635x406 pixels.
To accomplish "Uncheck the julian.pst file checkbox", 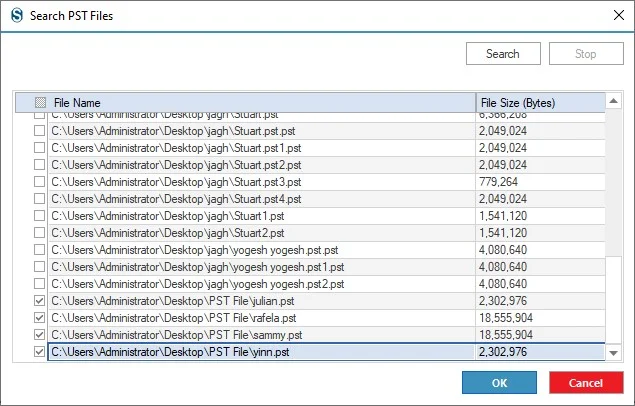I will (39, 301).
